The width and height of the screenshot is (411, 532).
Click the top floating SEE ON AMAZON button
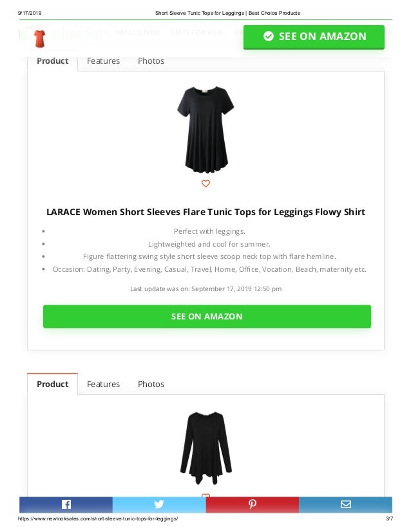click(314, 37)
